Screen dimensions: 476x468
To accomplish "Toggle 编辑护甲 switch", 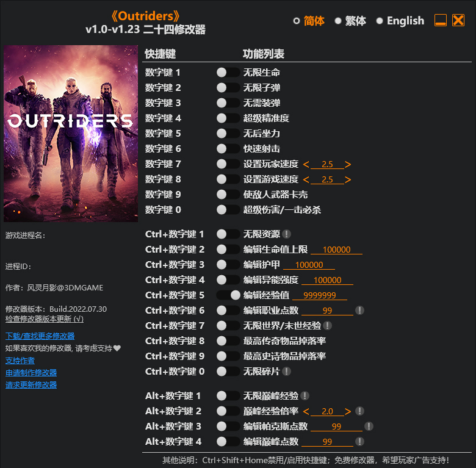I will pyautogui.click(x=228, y=264).
